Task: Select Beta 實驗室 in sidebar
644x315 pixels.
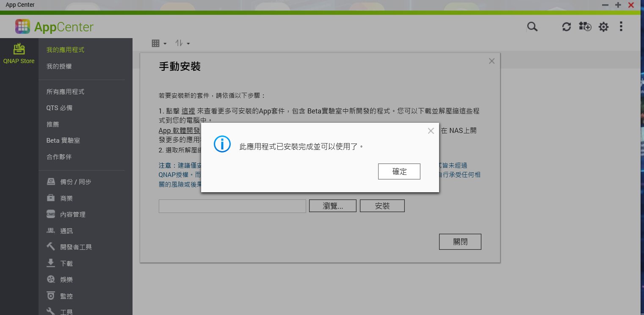Action: 63,140
